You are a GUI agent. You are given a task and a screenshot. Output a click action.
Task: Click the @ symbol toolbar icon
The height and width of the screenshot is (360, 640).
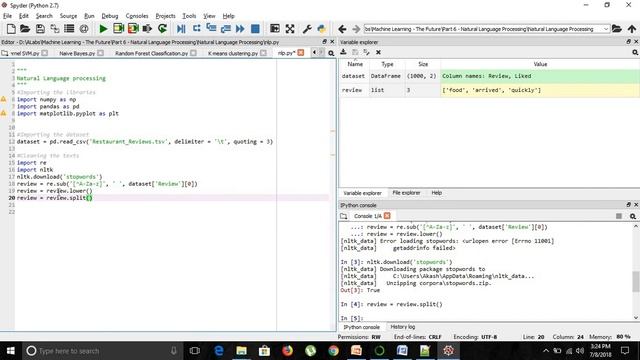84,29
